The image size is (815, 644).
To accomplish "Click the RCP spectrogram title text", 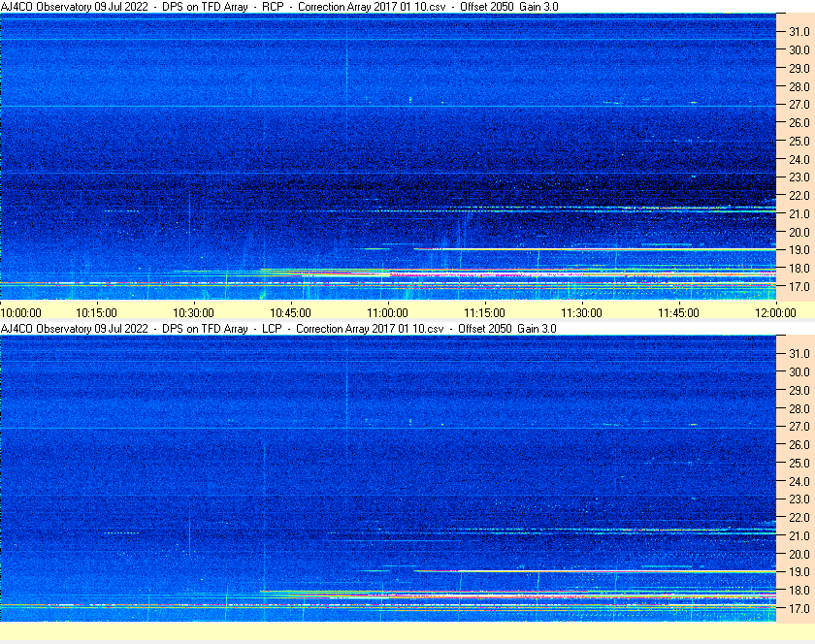I will (x=279, y=7).
